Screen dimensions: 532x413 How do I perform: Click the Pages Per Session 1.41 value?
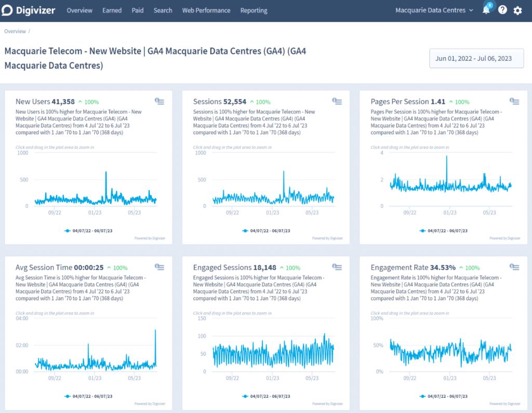[x=437, y=101]
